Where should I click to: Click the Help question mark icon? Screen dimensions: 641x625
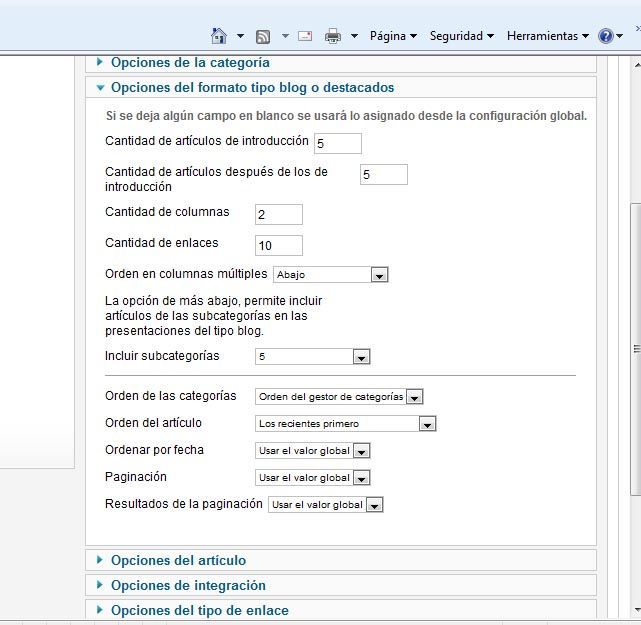tap(605, 36)
